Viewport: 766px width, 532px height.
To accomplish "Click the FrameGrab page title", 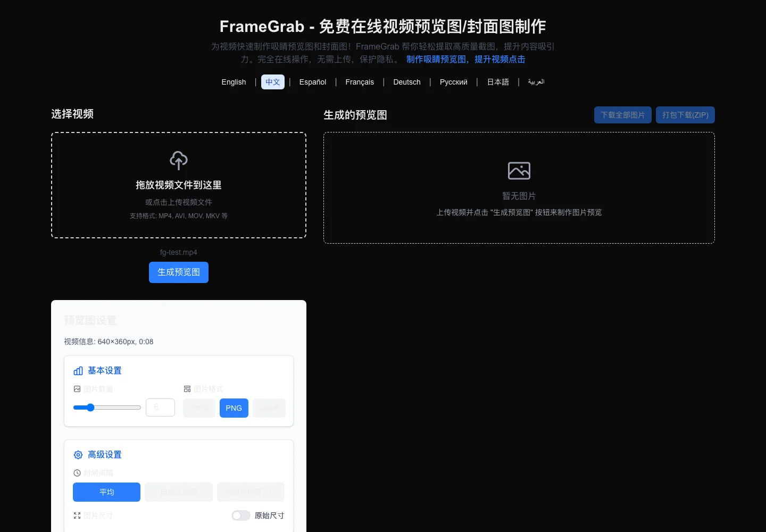I will pyautogui.click(x=383, y=26).
